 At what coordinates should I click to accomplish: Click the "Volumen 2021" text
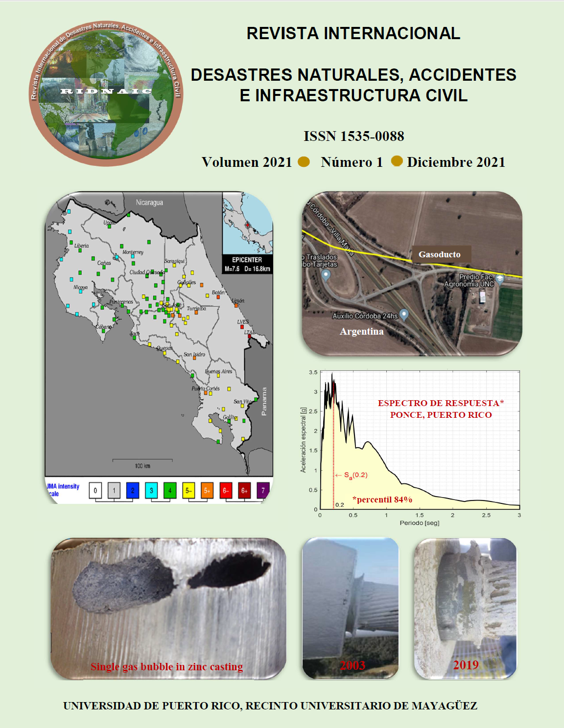247,162
